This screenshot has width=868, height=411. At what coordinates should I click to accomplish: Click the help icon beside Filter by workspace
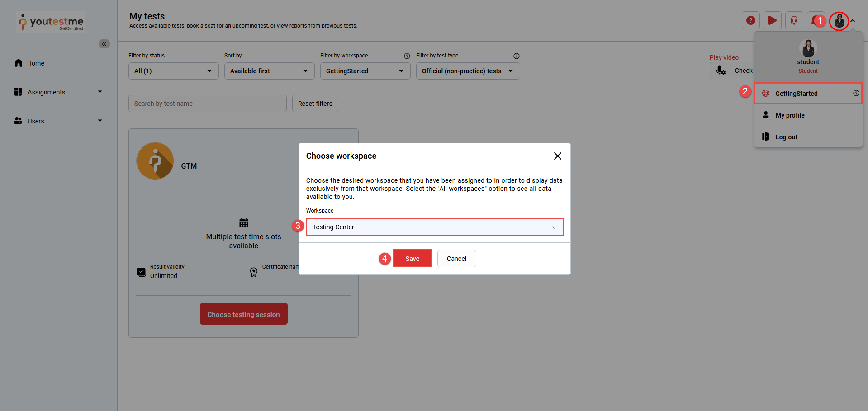407,56
